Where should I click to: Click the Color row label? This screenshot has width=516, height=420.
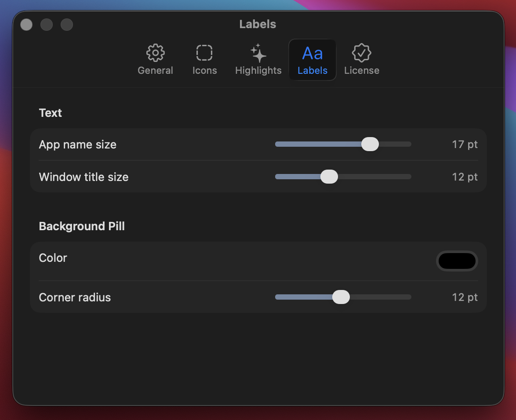coord(53,258)
